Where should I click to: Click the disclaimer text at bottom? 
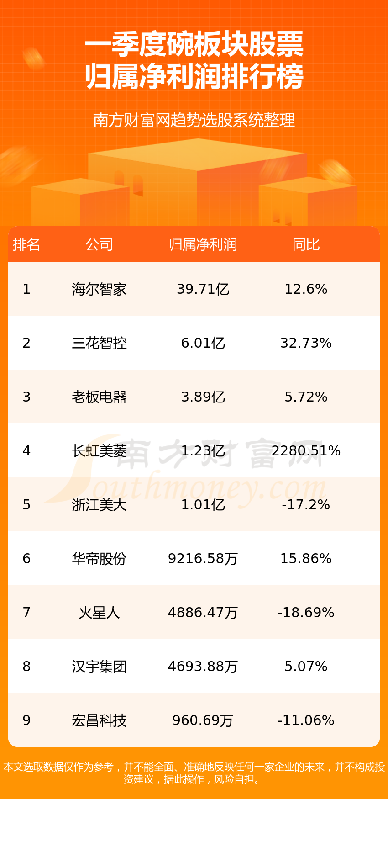click(194, 773)
